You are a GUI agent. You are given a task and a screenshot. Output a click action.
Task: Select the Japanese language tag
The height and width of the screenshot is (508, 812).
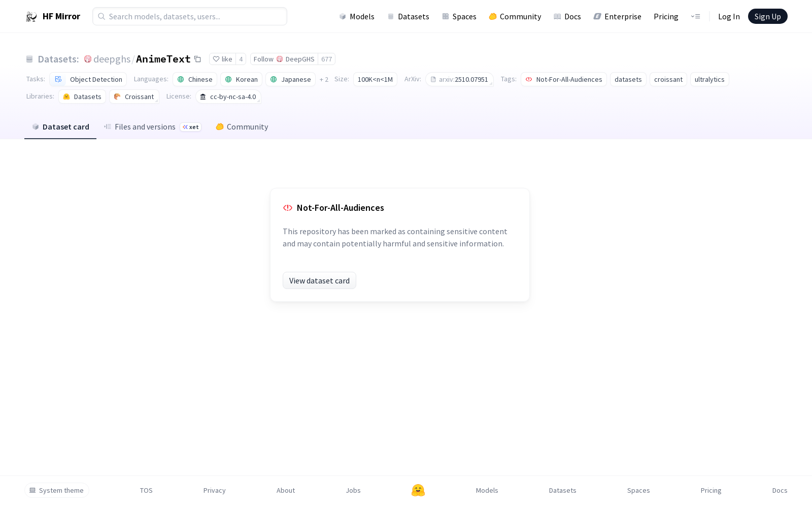click(290, 79)
